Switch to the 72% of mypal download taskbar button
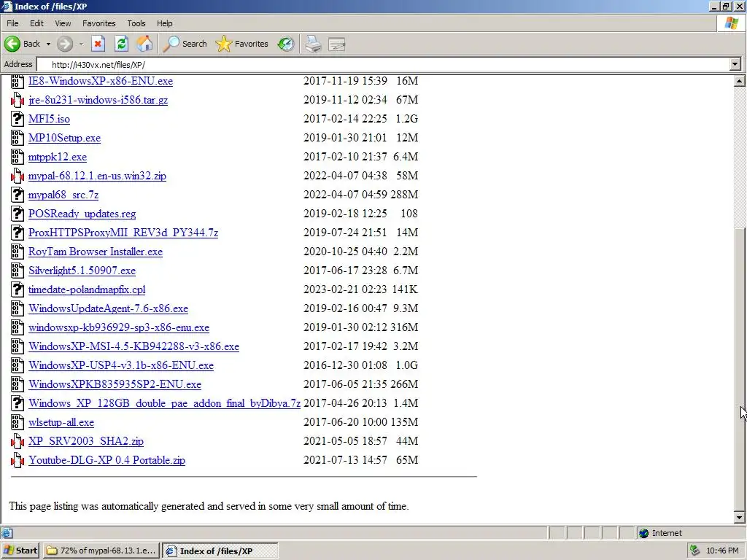Image resolution: width=747 pixels, height=560 pixels. point(101,551)
